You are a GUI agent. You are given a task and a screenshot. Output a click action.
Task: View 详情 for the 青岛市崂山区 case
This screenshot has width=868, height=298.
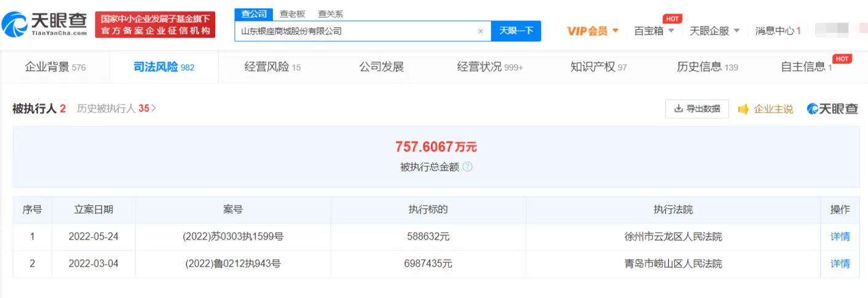point(840,264)
